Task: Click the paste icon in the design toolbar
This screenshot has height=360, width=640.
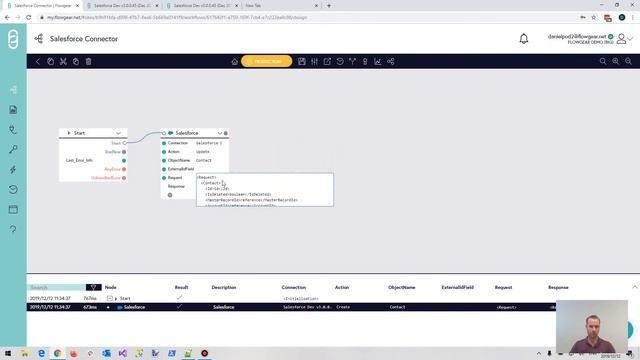Action: [x=76, y=62]
